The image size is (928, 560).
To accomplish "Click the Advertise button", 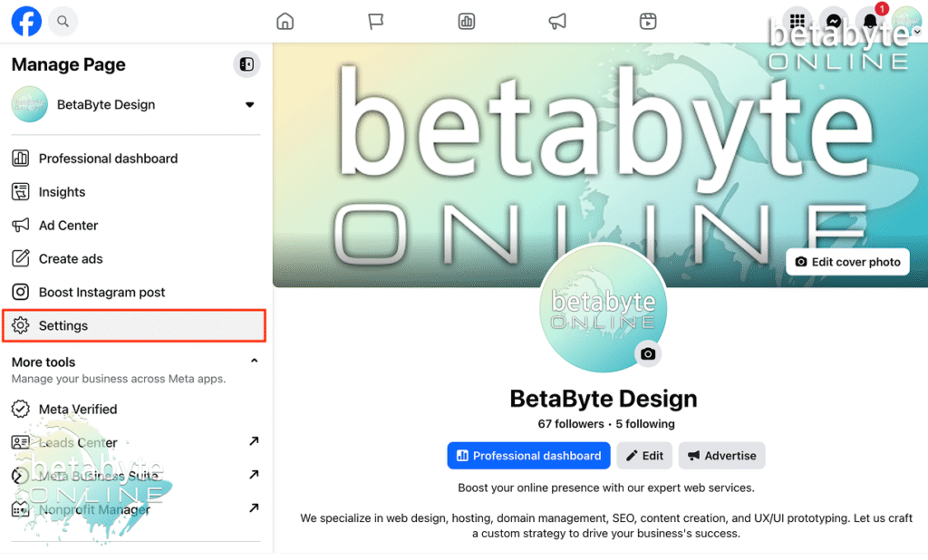I will [721, 456].
